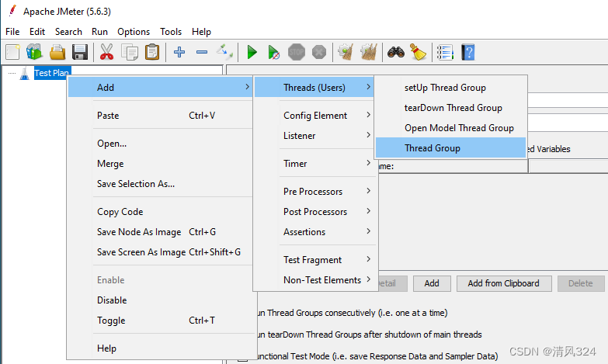Click the Save floppy disk icon
This screenshot has width=608, height=364.
pyautogui.click(x=80, y=52)
